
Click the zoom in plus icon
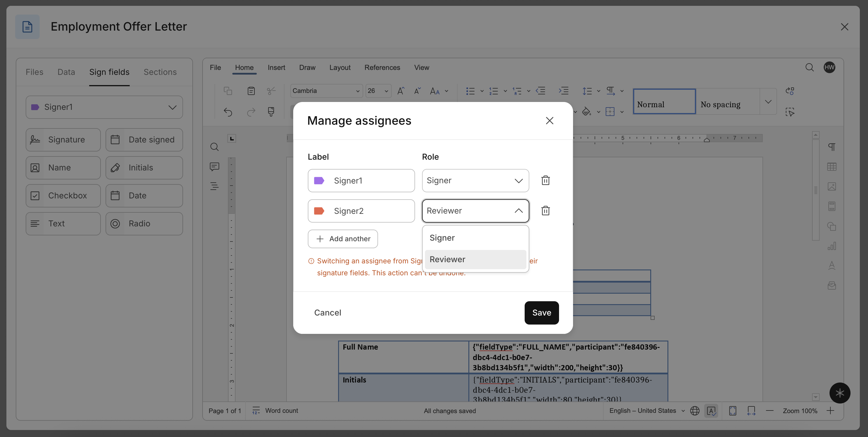pos(831,411)
